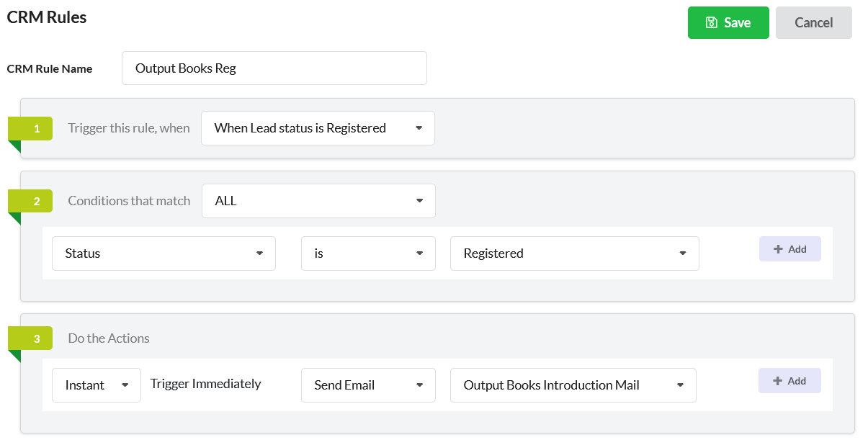The image size is (868, 445).
Task: Click the 'Trigger this rule, when' label
Action: pyautogui.click(x=129, y=128)
